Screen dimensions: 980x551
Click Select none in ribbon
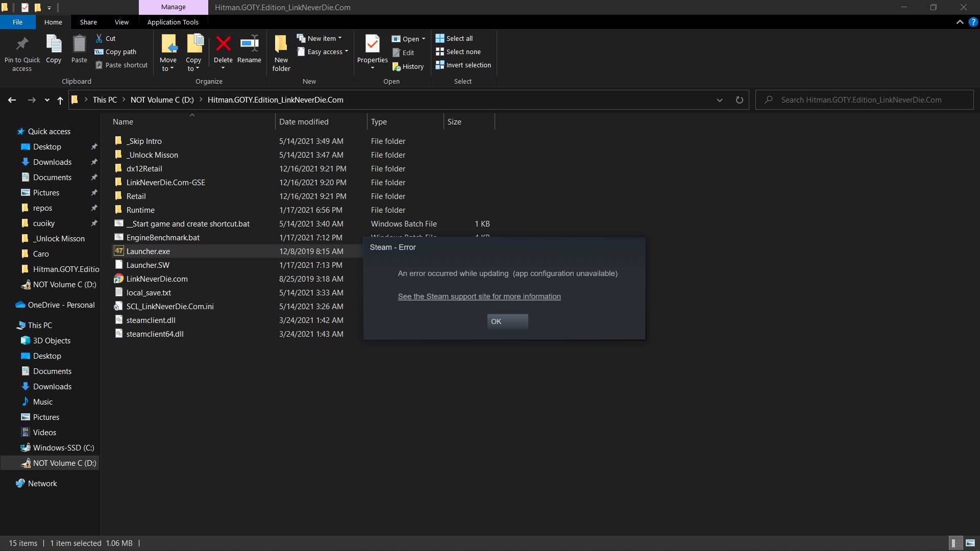[458, 52]
